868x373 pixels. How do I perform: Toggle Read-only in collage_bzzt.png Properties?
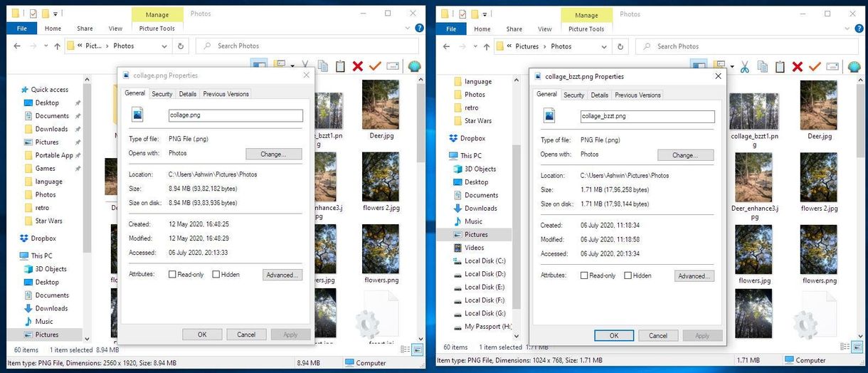[x=584, y=275]
